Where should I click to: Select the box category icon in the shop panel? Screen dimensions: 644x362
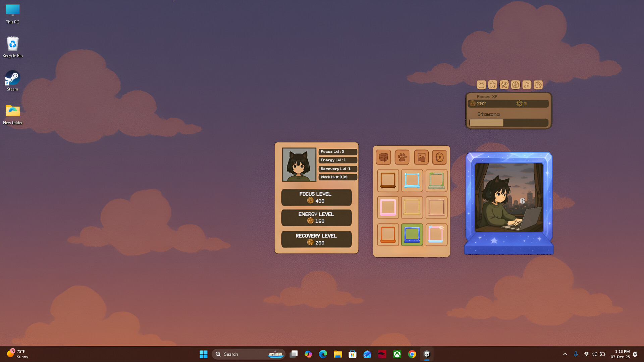(383, 157)
